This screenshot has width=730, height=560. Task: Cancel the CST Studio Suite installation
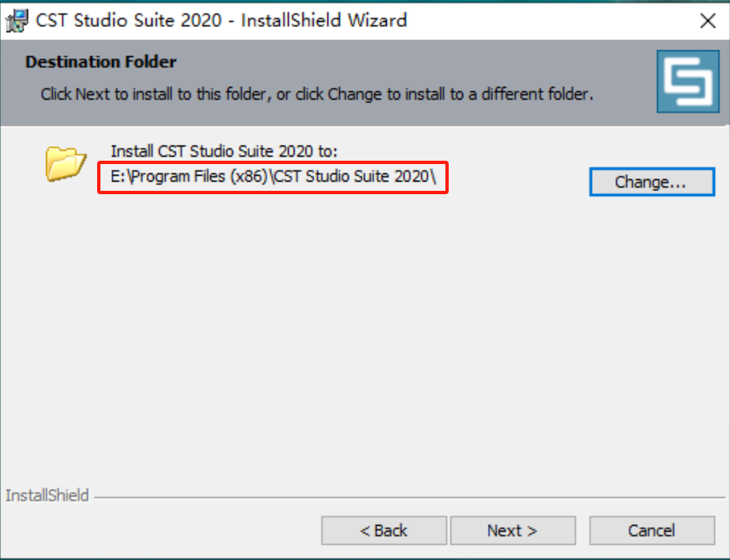click(652, 530)
